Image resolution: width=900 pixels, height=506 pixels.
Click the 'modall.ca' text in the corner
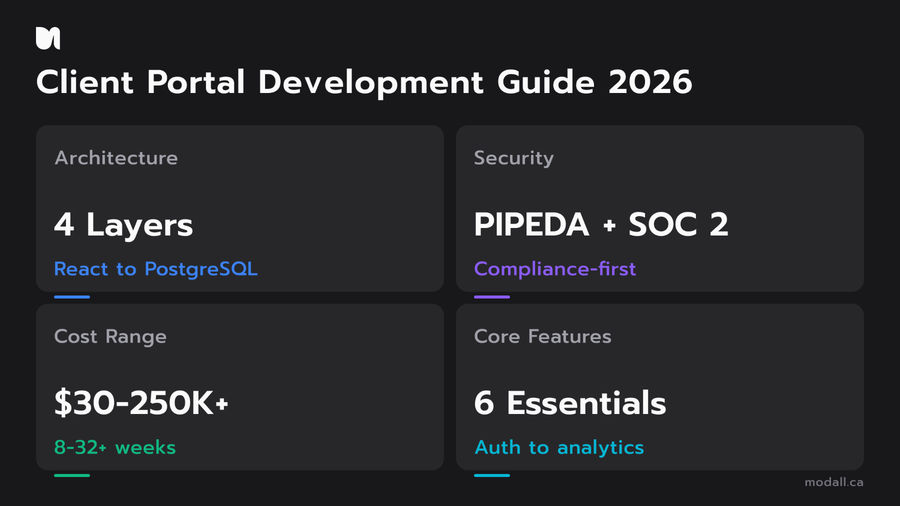point(833,482)
